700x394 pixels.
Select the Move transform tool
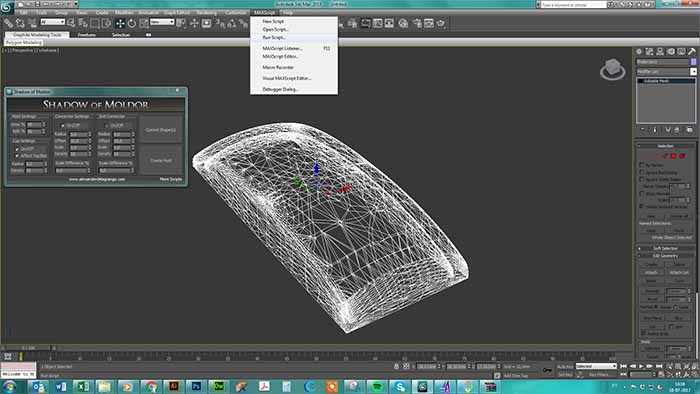click(x=120, y=23)
